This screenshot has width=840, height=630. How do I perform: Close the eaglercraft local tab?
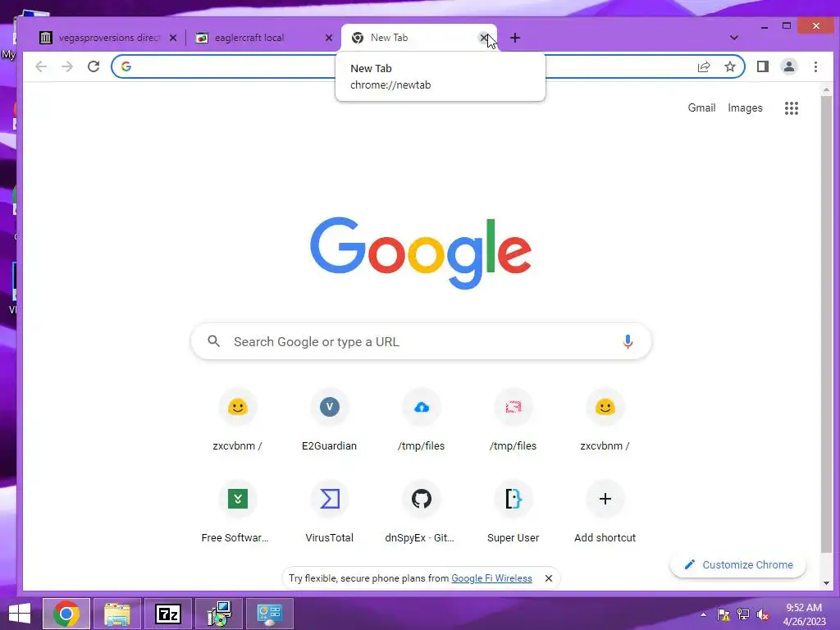click(329, 38)
